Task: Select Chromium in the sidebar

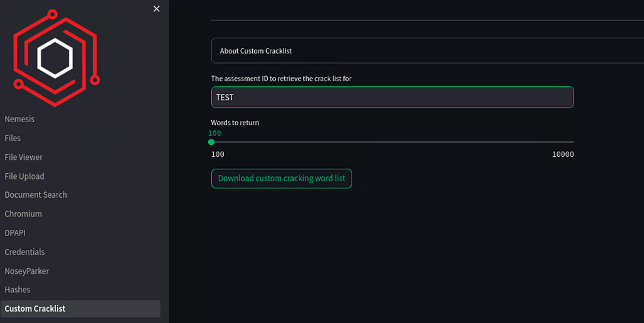Action: click(x=23, y=213)
